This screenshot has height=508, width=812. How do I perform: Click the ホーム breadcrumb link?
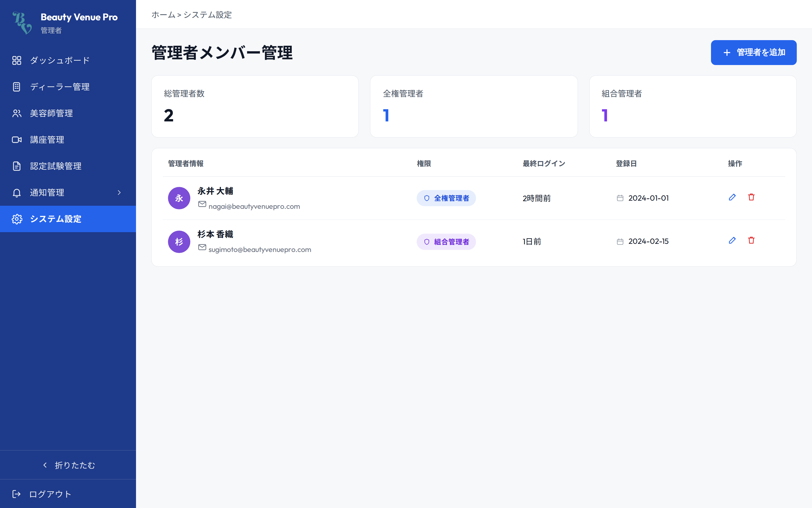coord(163,15)
